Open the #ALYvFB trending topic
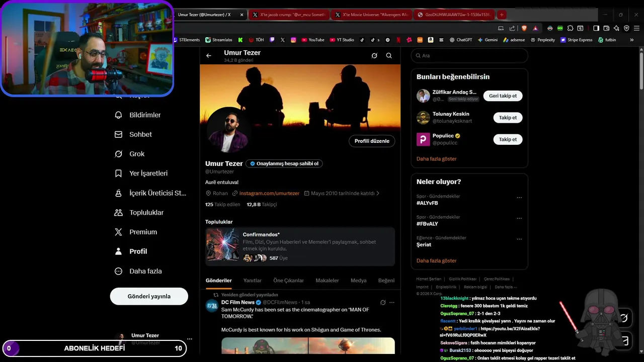 (427, 203)
